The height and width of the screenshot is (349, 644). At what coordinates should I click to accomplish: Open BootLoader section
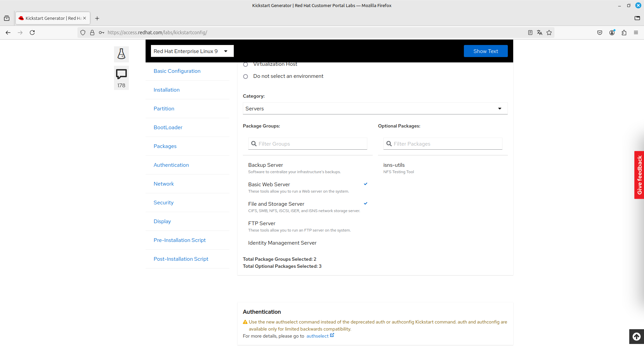pyautogui.click(x=168, y=128)
